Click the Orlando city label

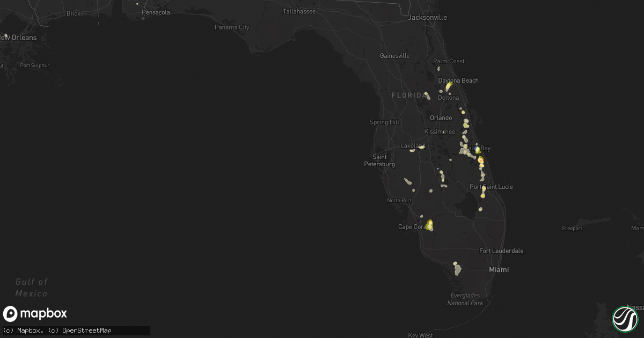(441, 118)
